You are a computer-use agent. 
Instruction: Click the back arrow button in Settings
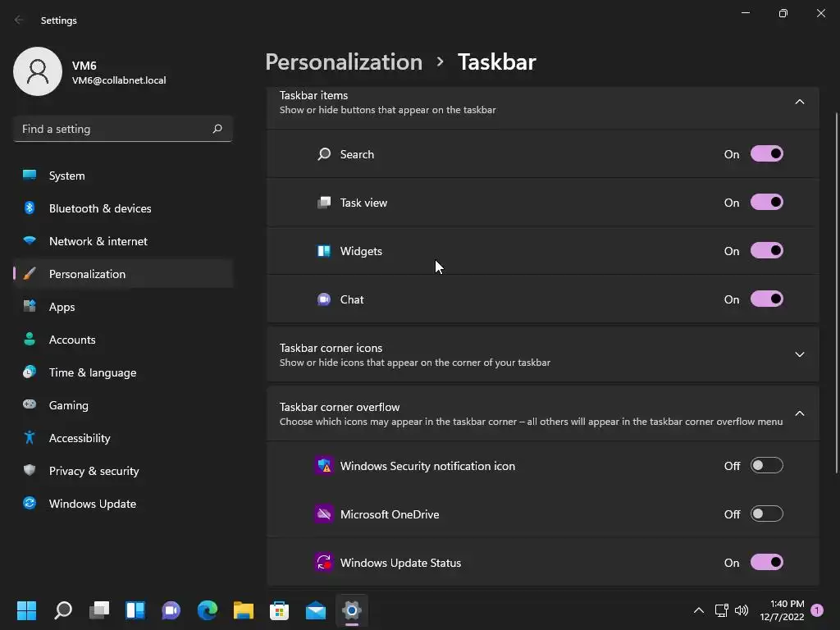pyautogui.click(x=19, y=20)
